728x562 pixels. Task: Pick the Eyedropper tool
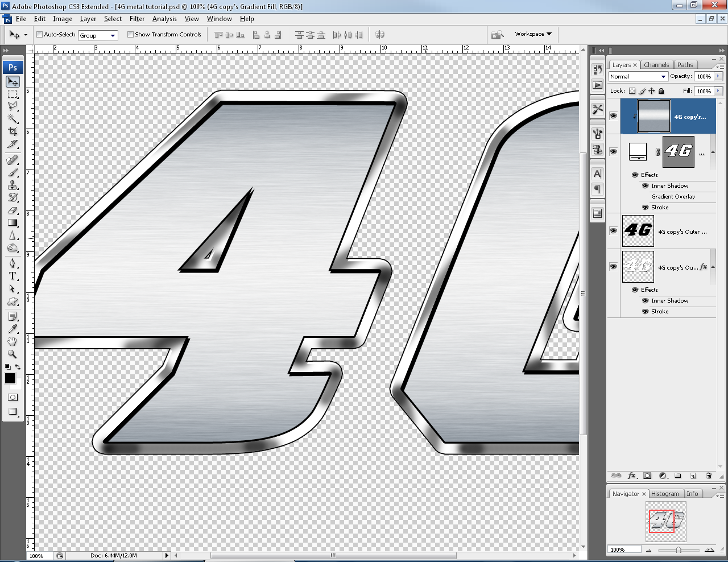(x=13, y=329)
